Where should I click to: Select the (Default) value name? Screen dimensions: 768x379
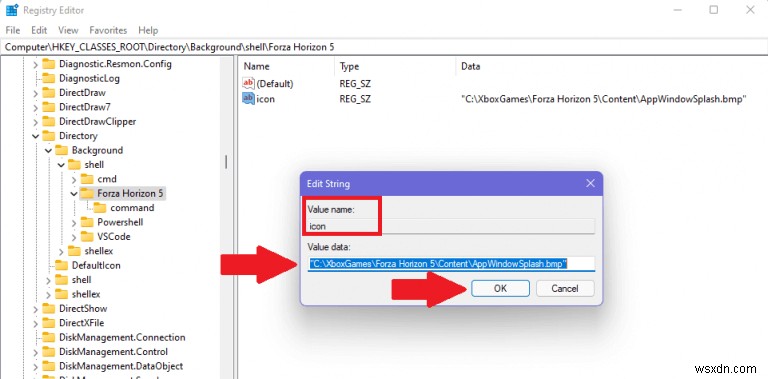275,84
